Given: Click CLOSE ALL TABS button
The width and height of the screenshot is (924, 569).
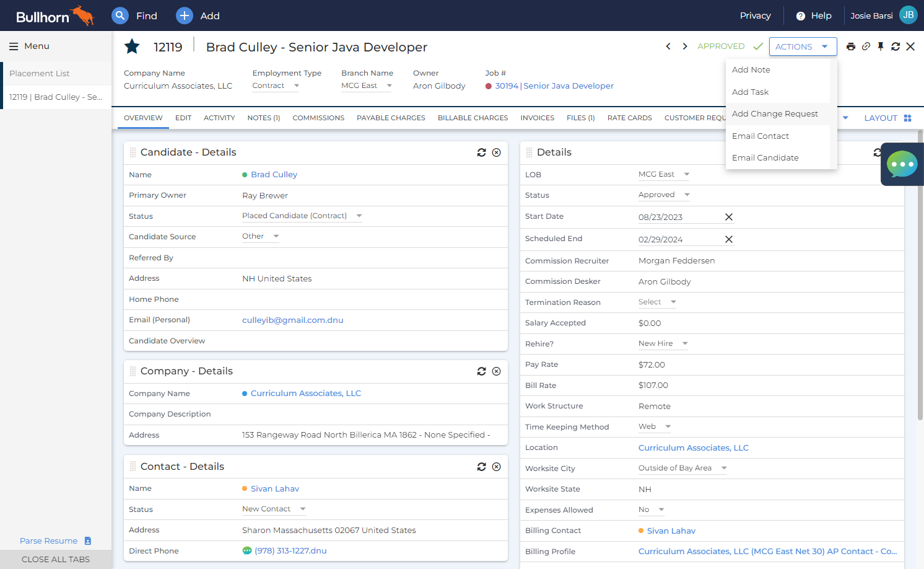Looking at the screenshot, I should (x=56, y=559).
